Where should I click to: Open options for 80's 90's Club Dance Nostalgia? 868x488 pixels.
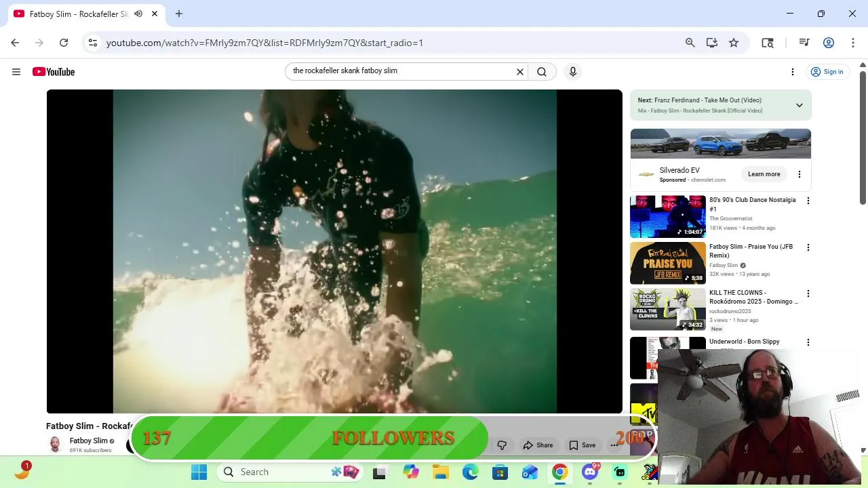[x=808, y=201]
